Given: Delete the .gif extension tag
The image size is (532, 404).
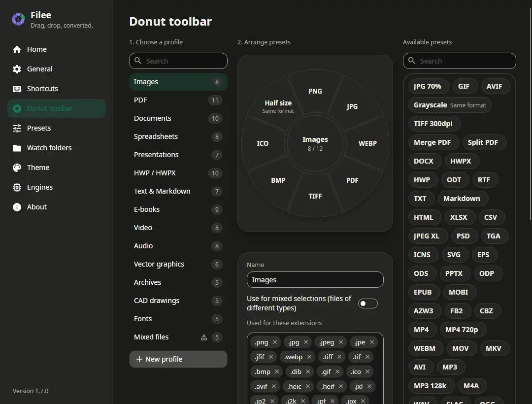Looking at the screenshot, I should [x=337, y=372].
